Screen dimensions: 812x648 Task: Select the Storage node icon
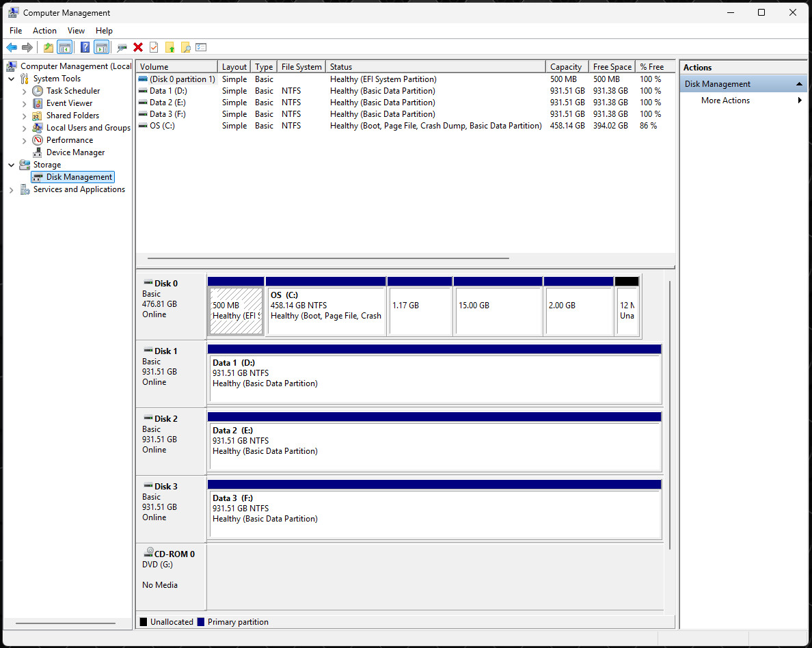pyautogui.click(x=25, y=165)
